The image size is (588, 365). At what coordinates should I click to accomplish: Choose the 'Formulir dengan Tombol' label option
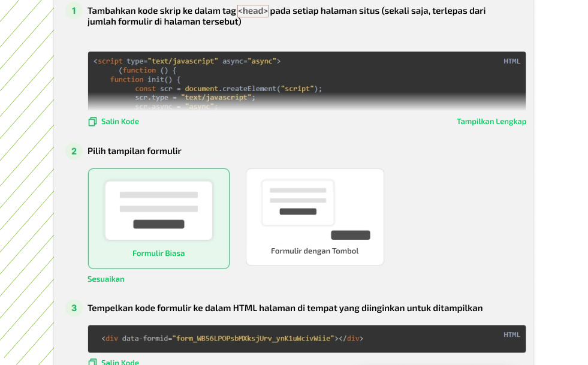(315, 251)
